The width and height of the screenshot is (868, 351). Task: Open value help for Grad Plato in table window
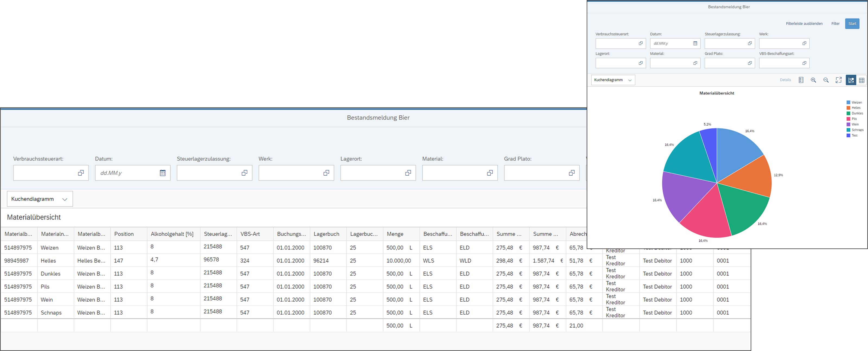tap(572, 173)
